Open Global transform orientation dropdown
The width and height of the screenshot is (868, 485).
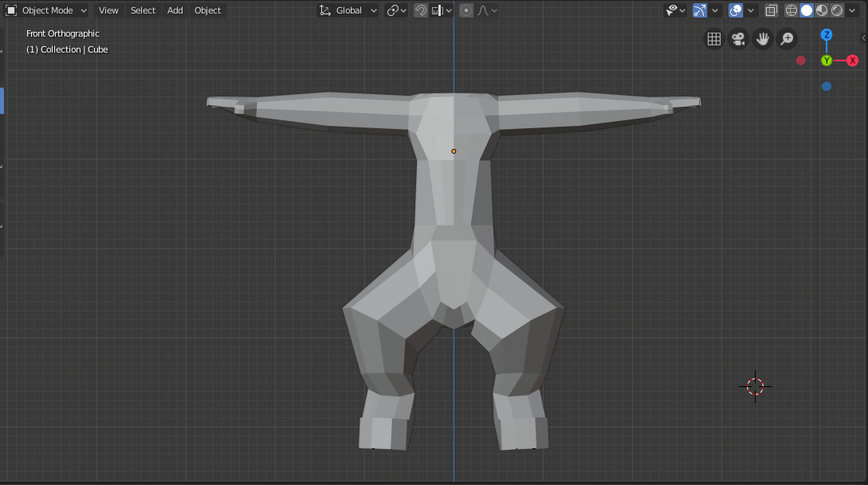(348, 10)
